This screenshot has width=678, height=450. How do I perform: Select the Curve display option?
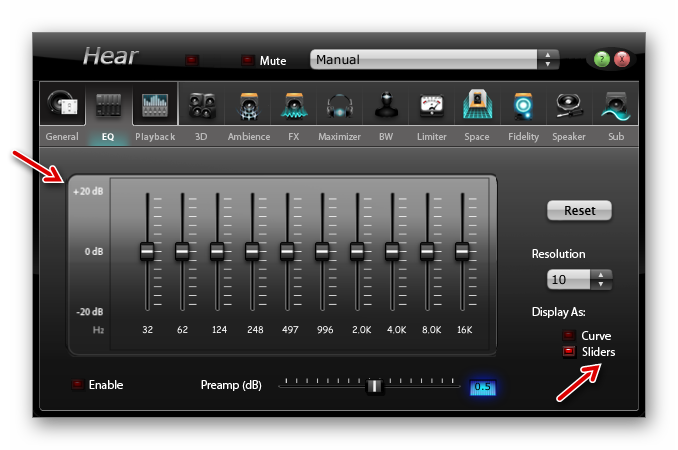pyautogui.click(x=569, y=335)
